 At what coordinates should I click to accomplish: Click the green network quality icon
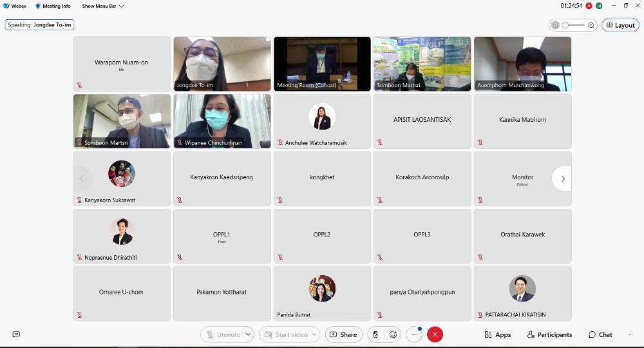(599, 6)
